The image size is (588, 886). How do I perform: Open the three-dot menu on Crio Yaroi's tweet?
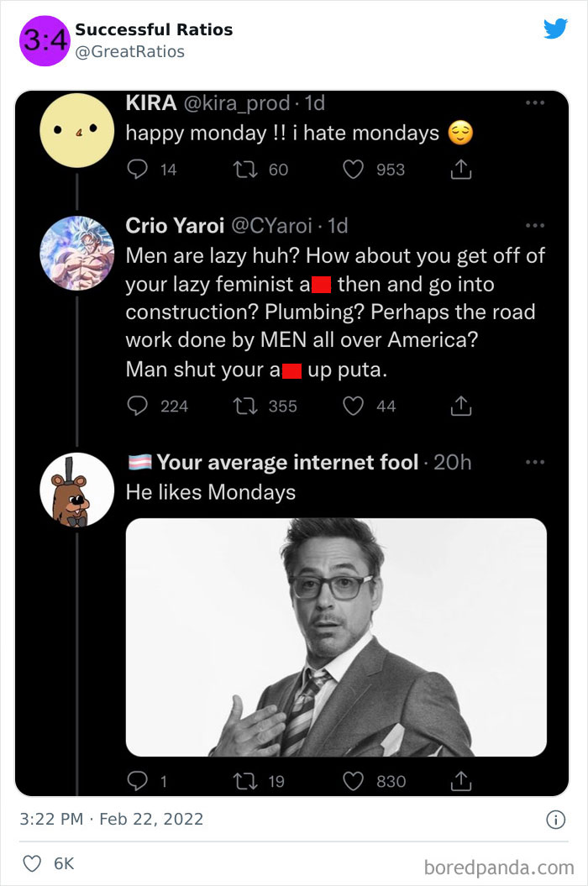click(x=535, y=223)
